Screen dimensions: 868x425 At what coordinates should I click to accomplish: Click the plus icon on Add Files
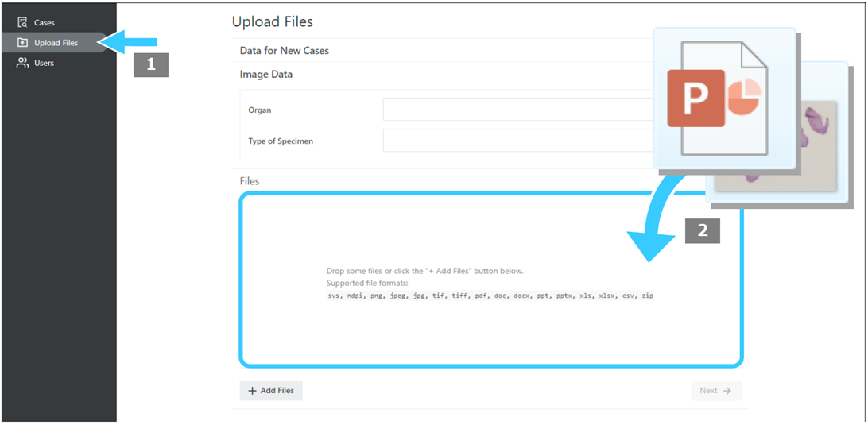tap(253, 391)
